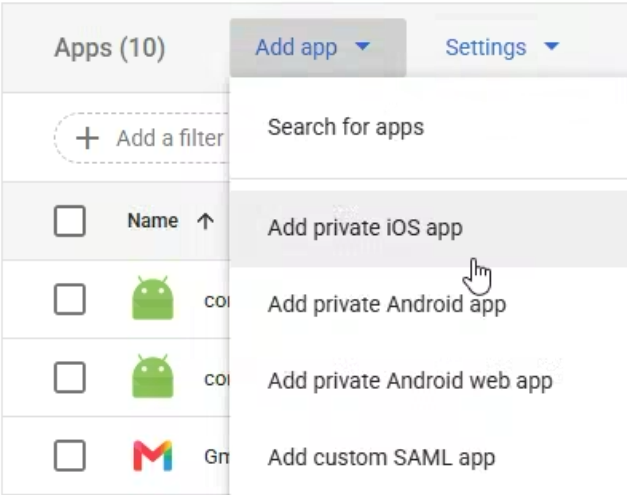Viewport: 627px width, 495px height.
Task: Click the sort arrow next to Name
Action: tap(206, 221)
